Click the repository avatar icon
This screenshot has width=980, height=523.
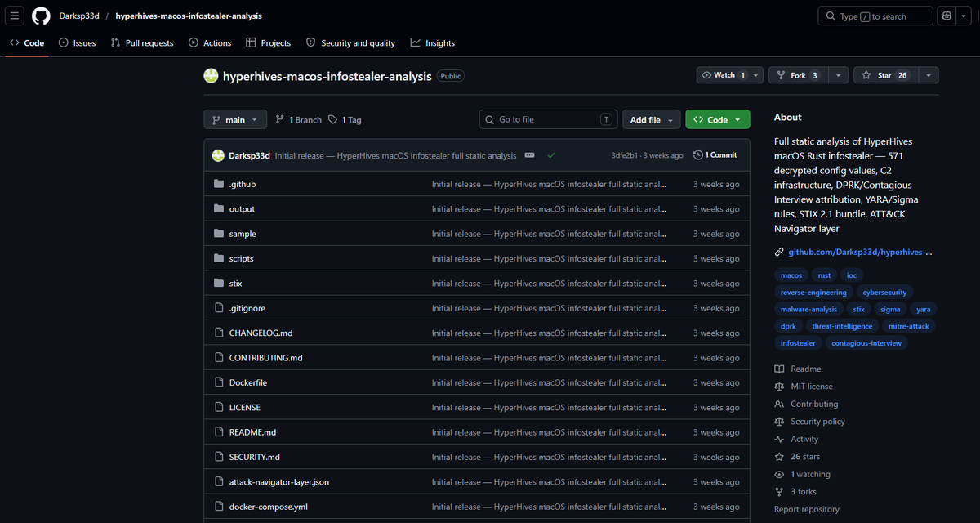tap(211, 76)
